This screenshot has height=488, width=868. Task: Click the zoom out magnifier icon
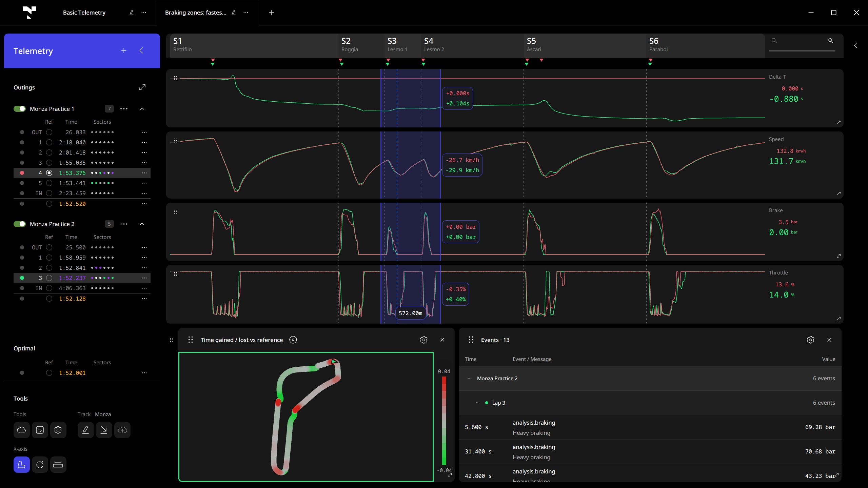point(774,41)
